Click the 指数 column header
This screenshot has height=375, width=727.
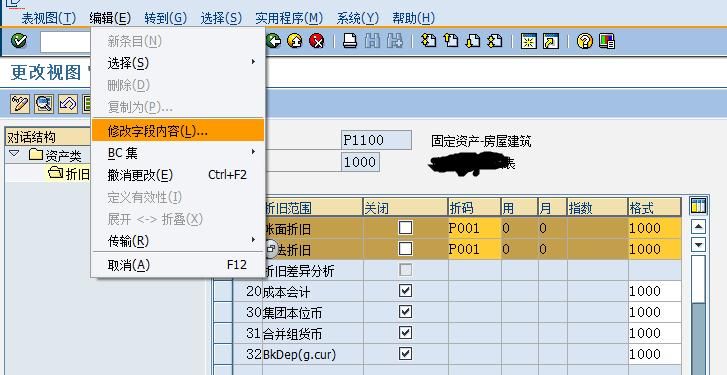click(598, 208)
